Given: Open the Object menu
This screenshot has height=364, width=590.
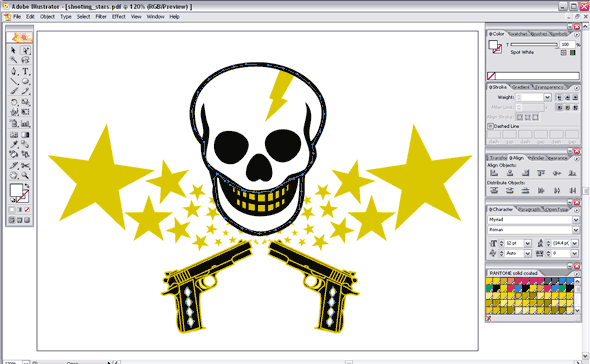Looking at the screenshot, I should [47, 17].
